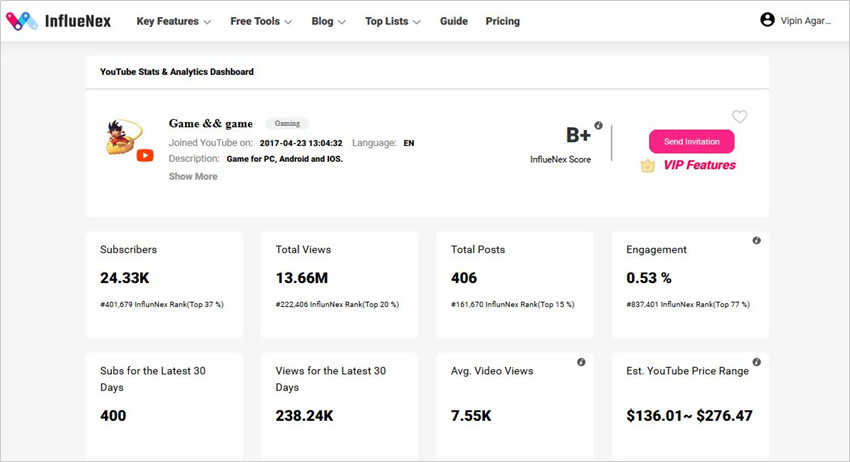Image resolution: width=850 pixels, height=462 pixels.
Task: Open the Pricing page
Action: 503,21
